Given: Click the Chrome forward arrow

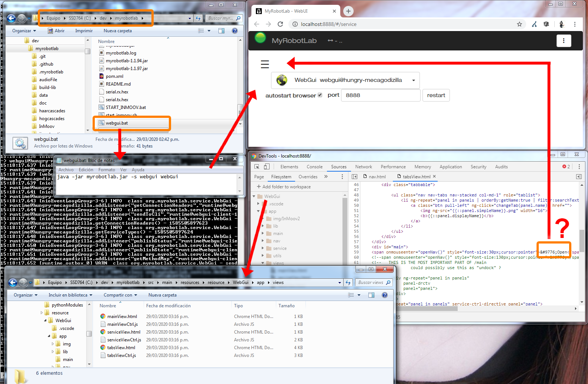Looking at the screenshot, I should [x=268, y=24].
